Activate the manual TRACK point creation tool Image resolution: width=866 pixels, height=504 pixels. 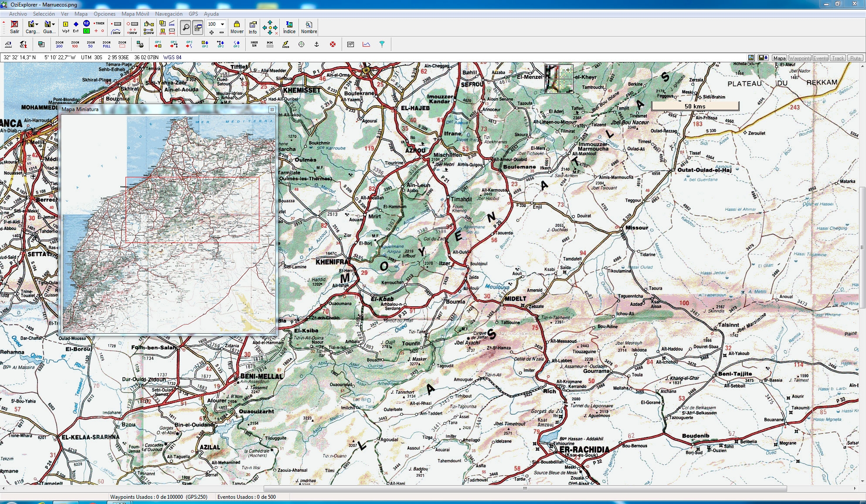[100, 24]
